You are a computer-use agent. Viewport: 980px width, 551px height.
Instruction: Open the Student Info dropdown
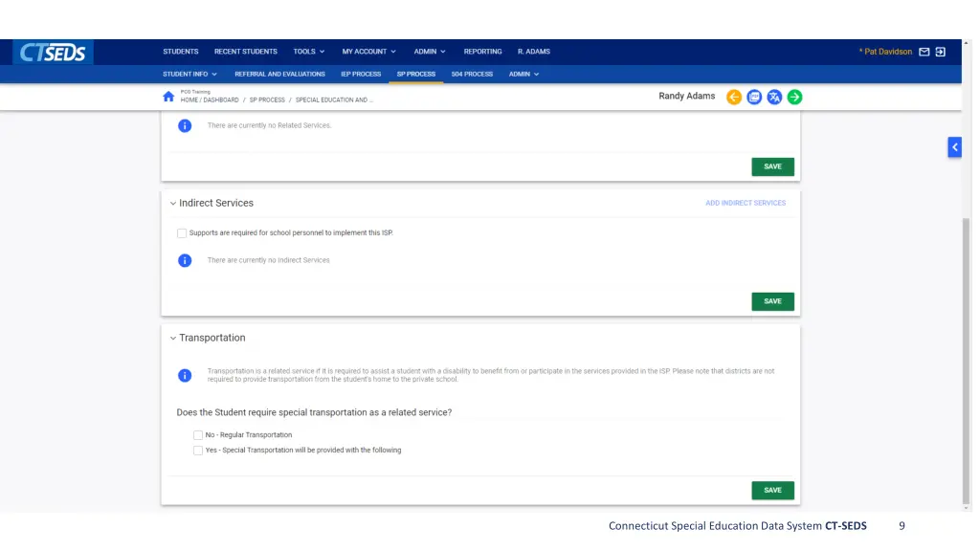[189, 74]
